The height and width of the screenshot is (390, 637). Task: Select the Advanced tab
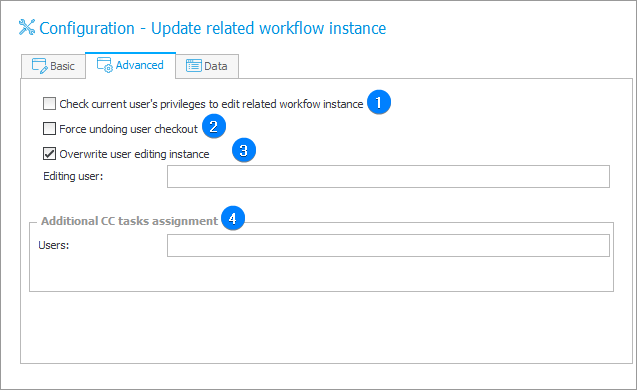pyautogui.click(x=130, y=65)
